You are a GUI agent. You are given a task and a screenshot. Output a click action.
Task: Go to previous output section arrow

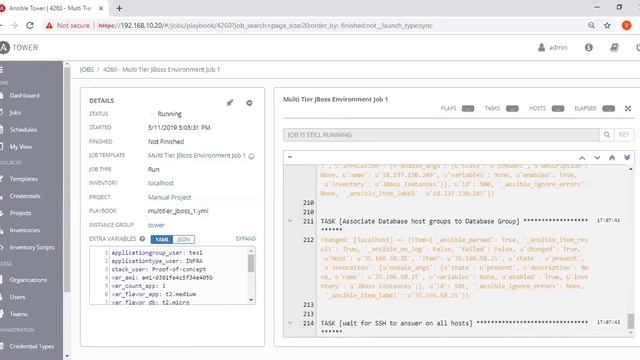tap(582, 158)
